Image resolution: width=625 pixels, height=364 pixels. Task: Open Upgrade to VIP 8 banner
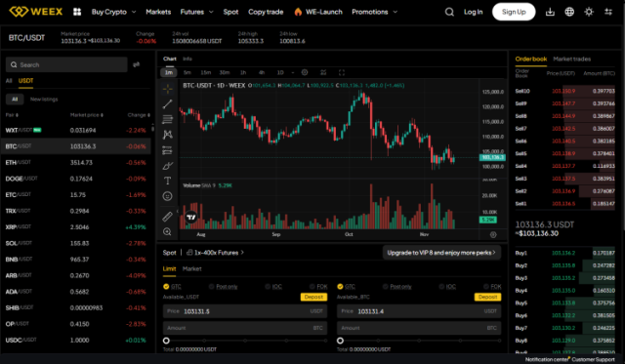coord(441,253)
